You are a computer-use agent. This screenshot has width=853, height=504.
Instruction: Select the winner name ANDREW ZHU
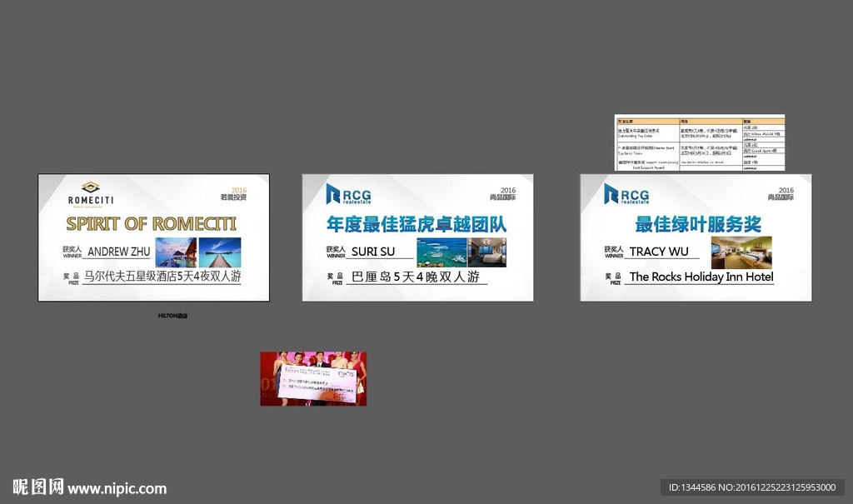[x=118, y=252]
